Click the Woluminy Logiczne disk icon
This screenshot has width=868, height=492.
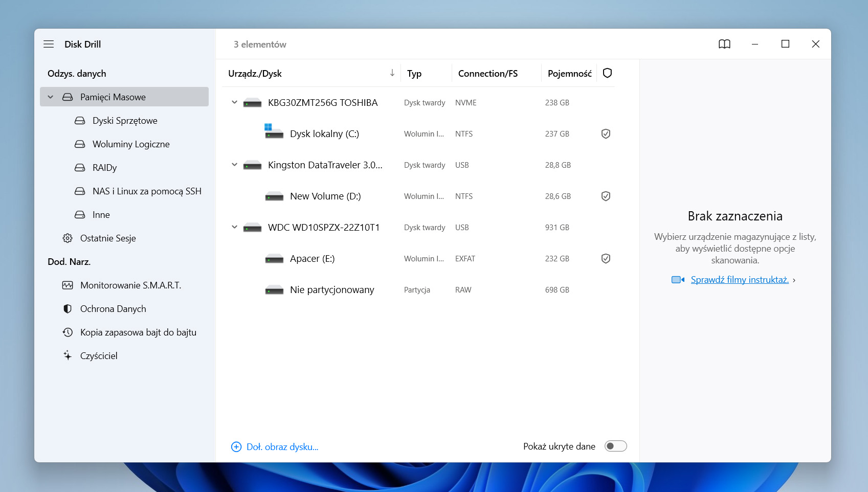80,144
